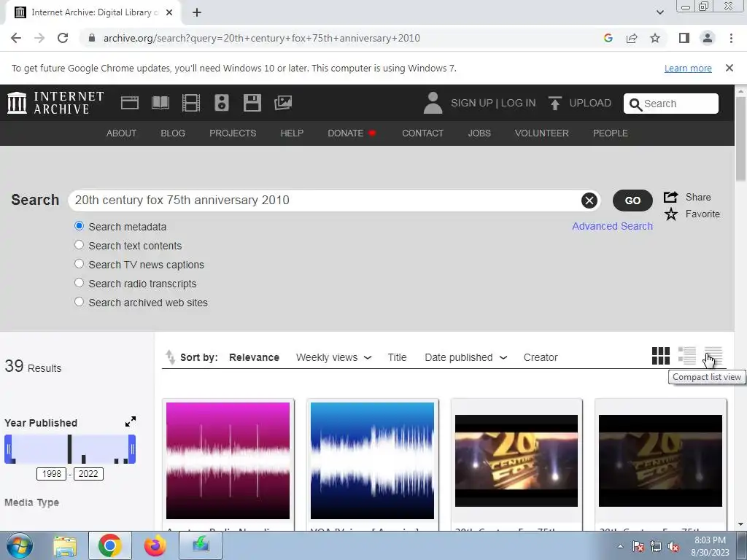The width and height of the screenshot is (747, 560).
Task: Click the 2022 end year field
Action: pyautogui.click(x=88, y=474)
